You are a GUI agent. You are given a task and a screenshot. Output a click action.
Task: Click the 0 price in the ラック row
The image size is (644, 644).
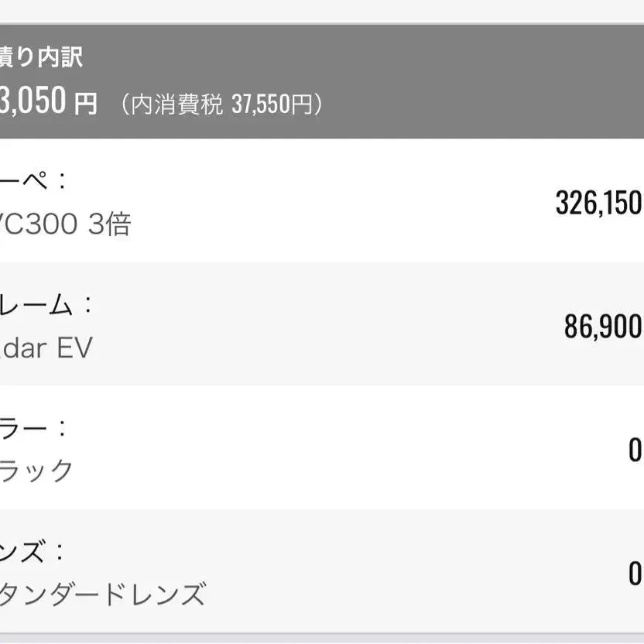point(635,450)
